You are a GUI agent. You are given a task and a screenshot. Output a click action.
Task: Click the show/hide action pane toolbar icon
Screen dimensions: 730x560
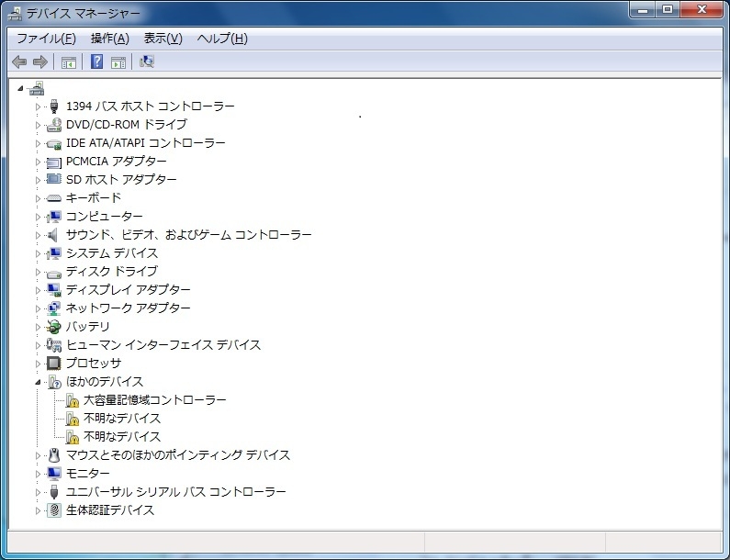click(x=118, y=62)
